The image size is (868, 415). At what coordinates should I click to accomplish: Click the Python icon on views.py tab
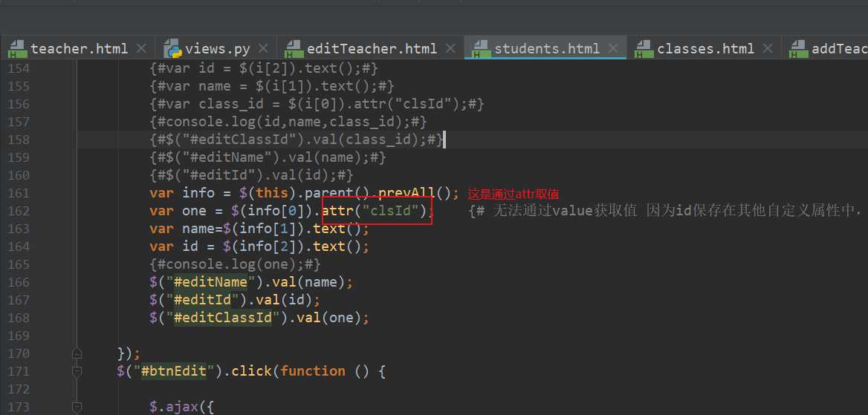(172, 49)
